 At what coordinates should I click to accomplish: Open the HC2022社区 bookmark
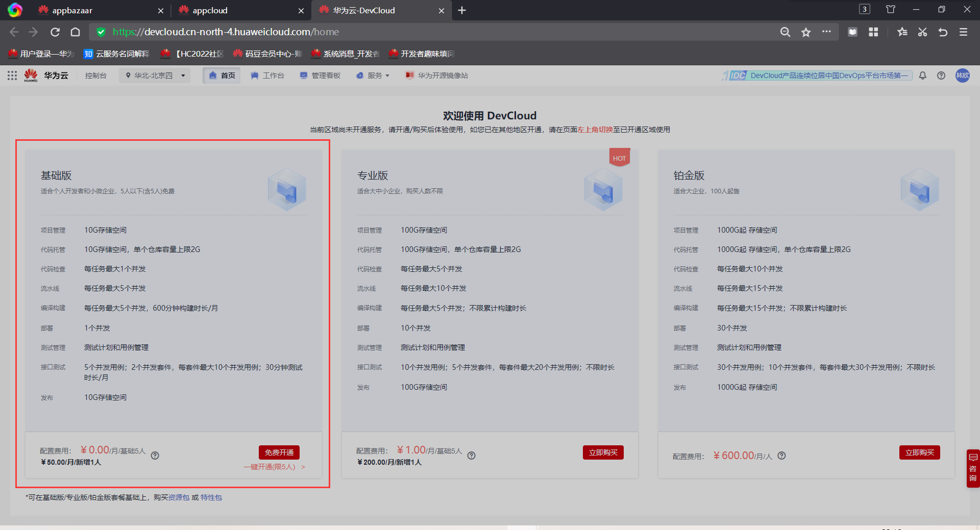192,54
